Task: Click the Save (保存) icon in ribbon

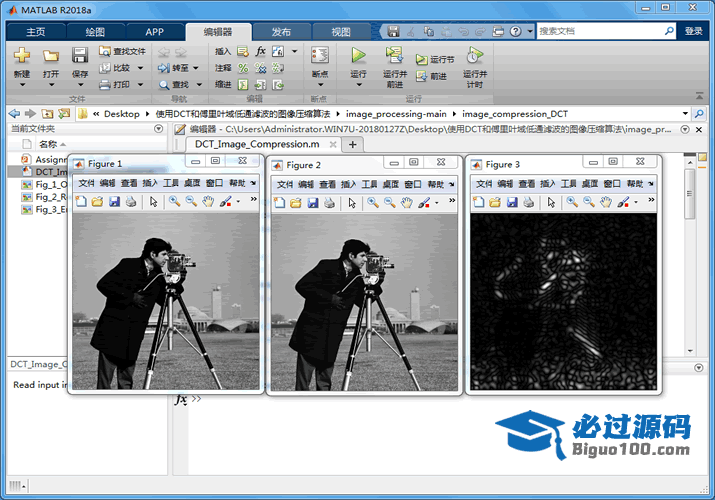Action: coord(80,56)
